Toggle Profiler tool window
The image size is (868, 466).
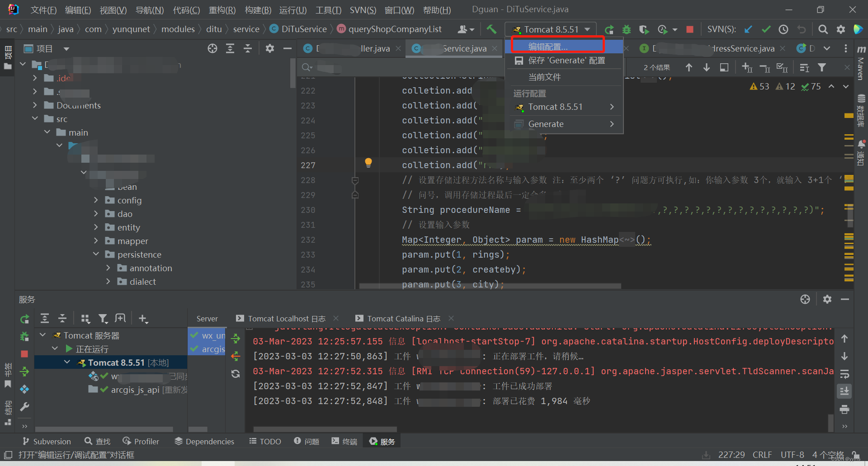(x=141, y=441)
